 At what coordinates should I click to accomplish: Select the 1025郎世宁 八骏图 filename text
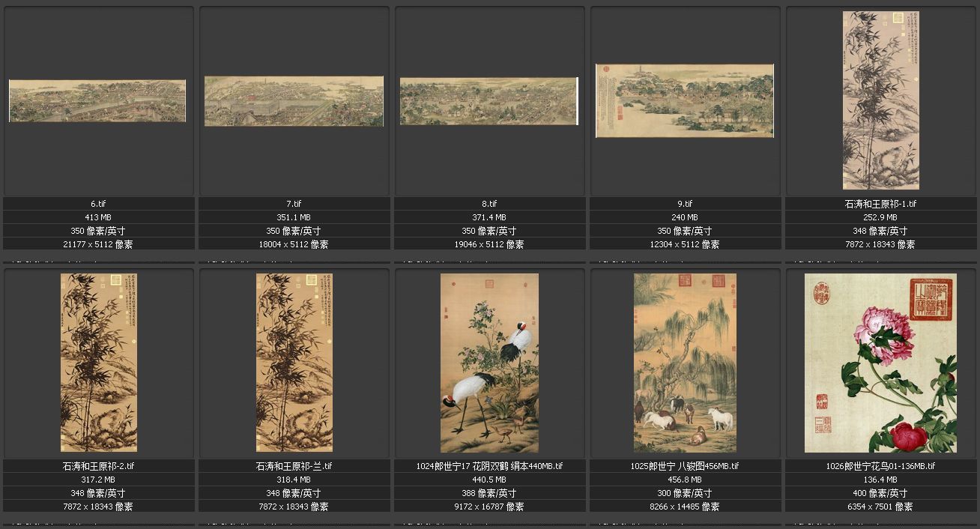[685, 466]
